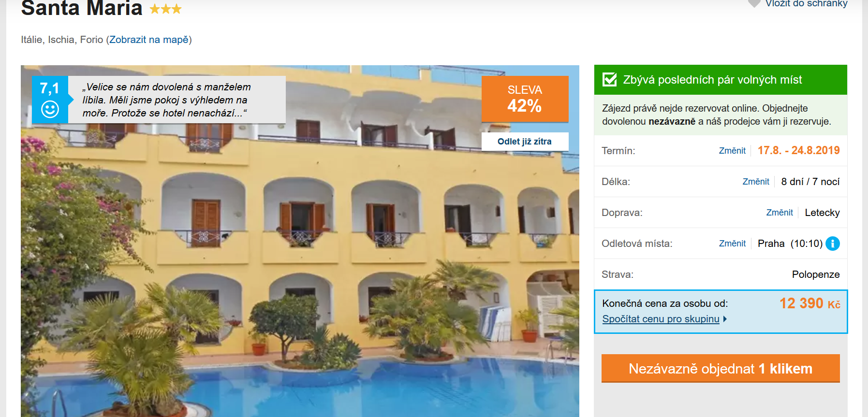This screenshot has width=868, height=417.
Task: Open the hotel pool photo
Action: pos(300,271)
